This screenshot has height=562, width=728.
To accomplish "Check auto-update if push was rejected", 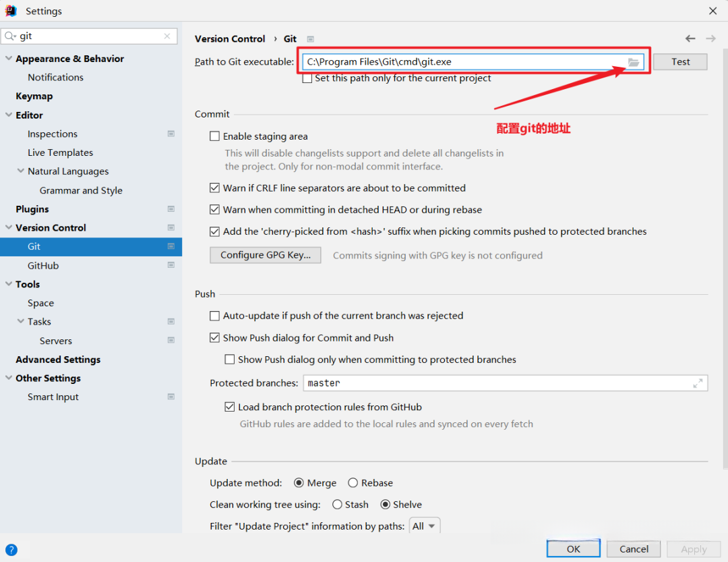I will point(214,316).
